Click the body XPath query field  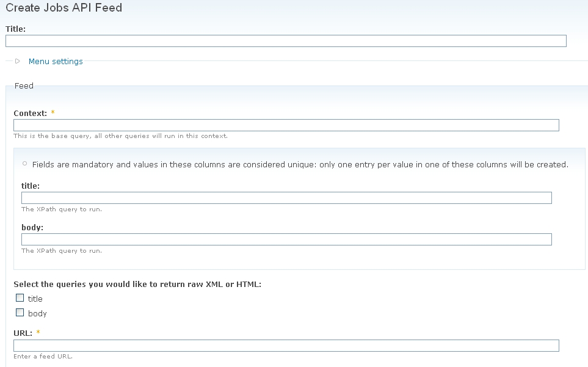pyautogui.click(x=286, y=239)
